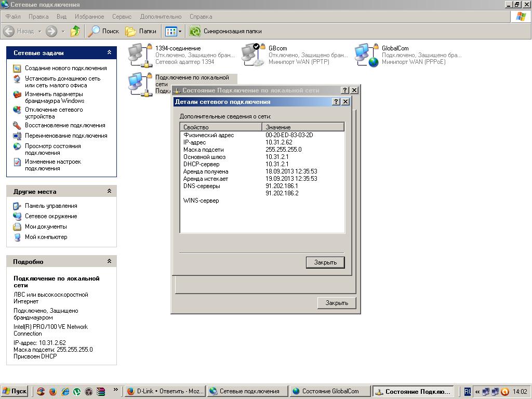Toggle the Папки (Folders) pane button
The height and width of the screenshot is (399, 532).
tap(141, 31)
